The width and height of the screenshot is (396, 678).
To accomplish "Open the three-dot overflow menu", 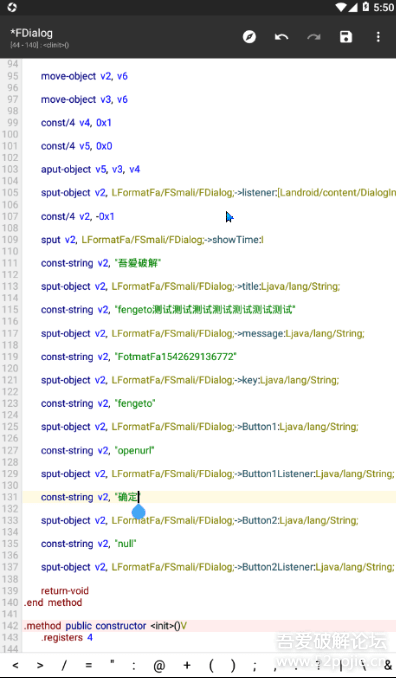I will click(378, 37).
